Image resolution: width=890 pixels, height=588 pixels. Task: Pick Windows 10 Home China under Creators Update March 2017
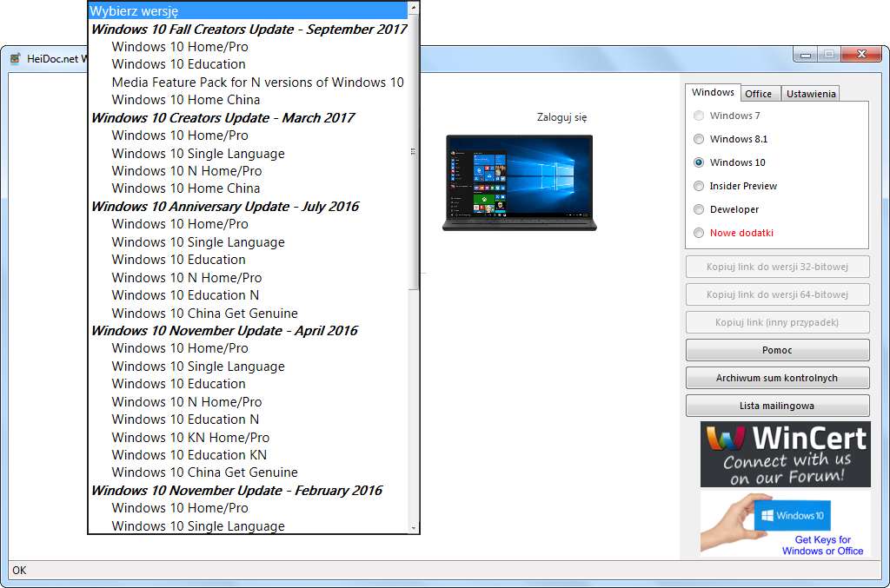248,188
